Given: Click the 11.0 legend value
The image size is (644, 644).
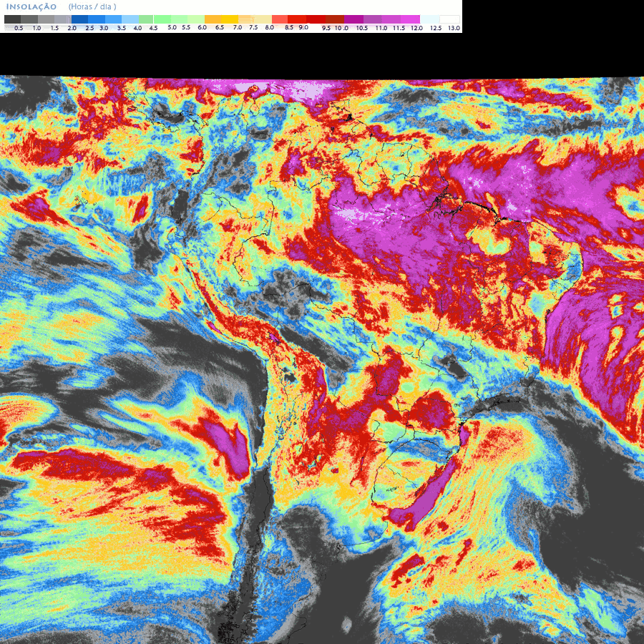Looking at the screenshot, I should [381, 29].
